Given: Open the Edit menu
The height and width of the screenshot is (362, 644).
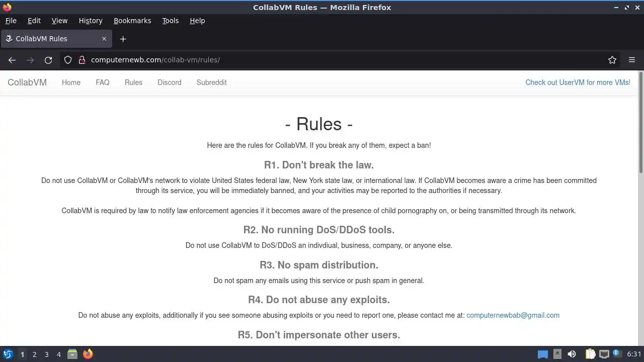Looking at the screenshot, I should 34,21.
